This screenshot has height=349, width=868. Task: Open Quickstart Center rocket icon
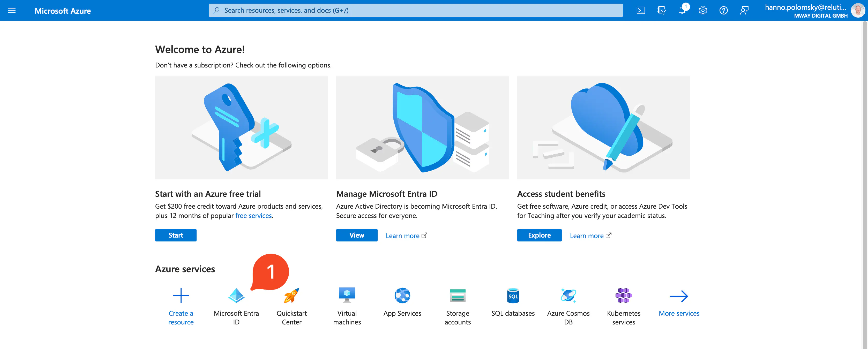(291, 296)
